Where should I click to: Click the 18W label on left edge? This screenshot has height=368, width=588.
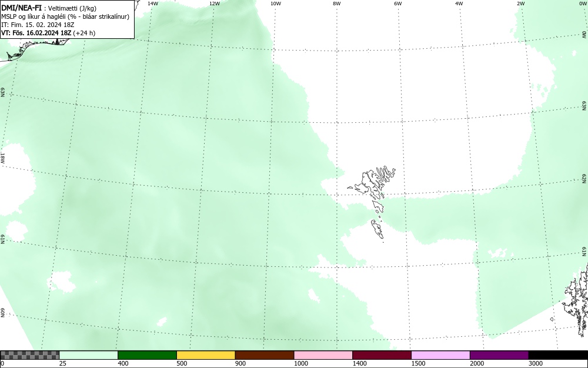click(2, 158)
